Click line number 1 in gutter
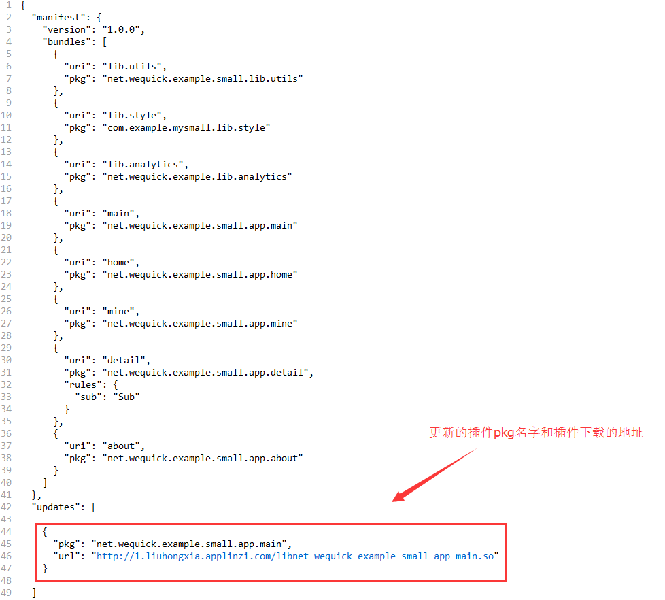The width and height of the screenshot is (665, 600). [x=9, y=5]
